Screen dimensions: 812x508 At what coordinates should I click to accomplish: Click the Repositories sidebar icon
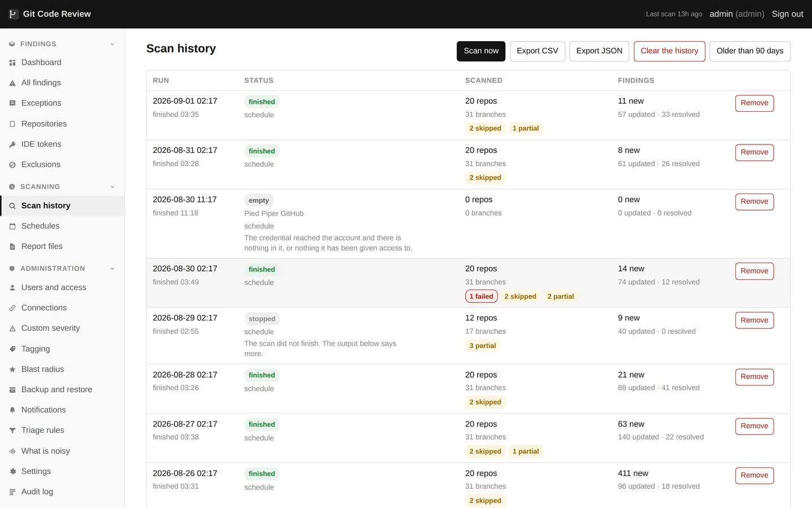[12, 124]
